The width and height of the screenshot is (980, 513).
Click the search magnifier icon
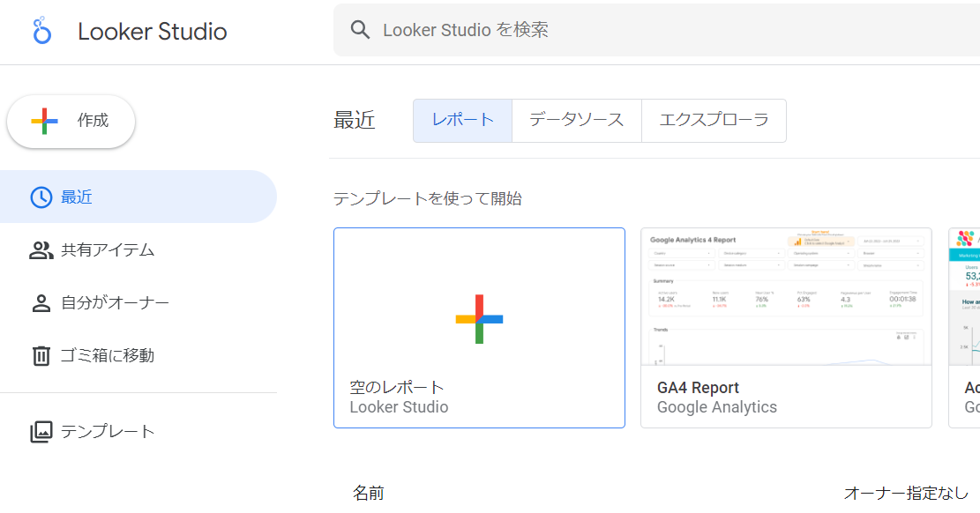point(360,29)
